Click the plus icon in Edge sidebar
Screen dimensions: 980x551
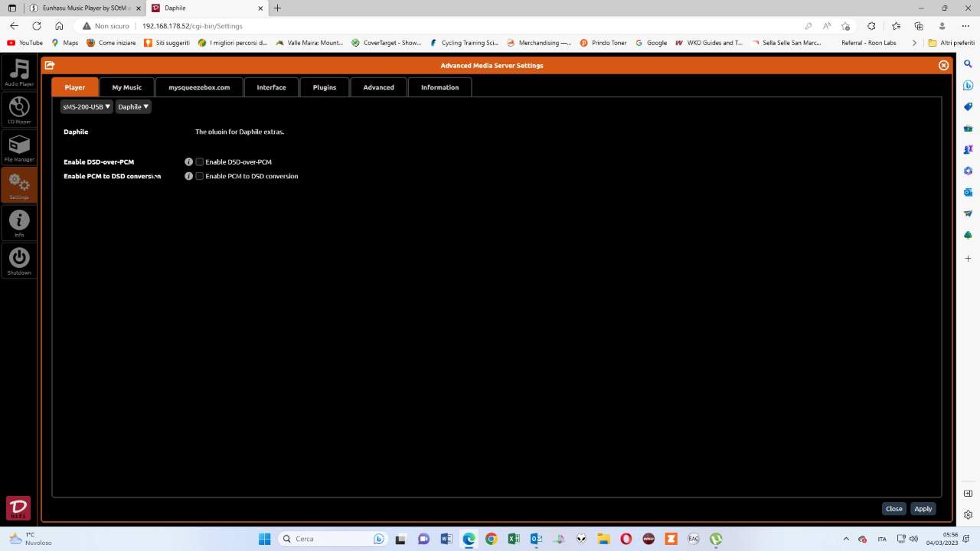(x=968, y=259)
